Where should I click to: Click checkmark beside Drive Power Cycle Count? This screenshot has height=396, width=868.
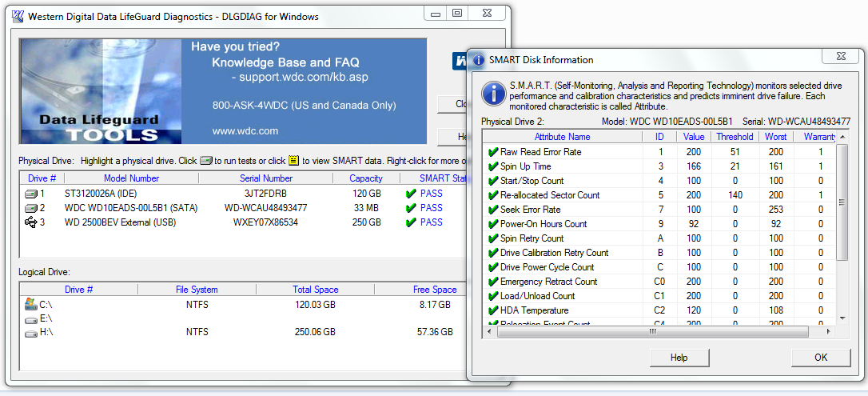pos(492,267)
